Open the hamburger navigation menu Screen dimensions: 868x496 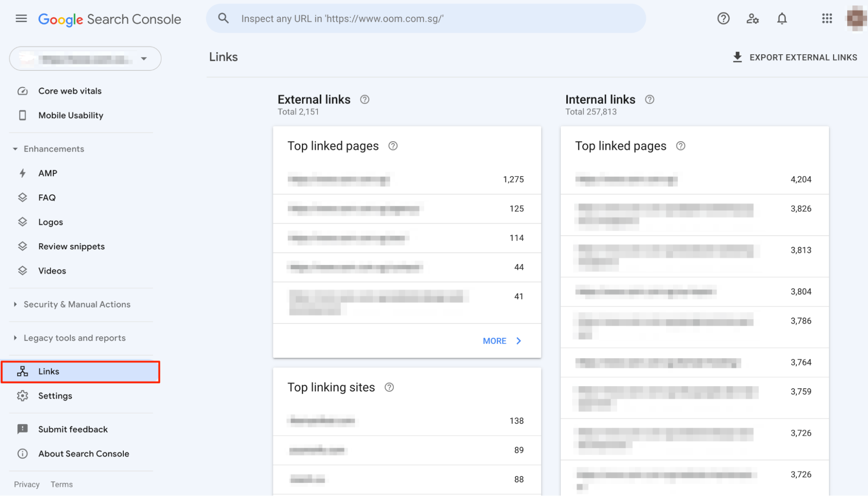(21, 19)
